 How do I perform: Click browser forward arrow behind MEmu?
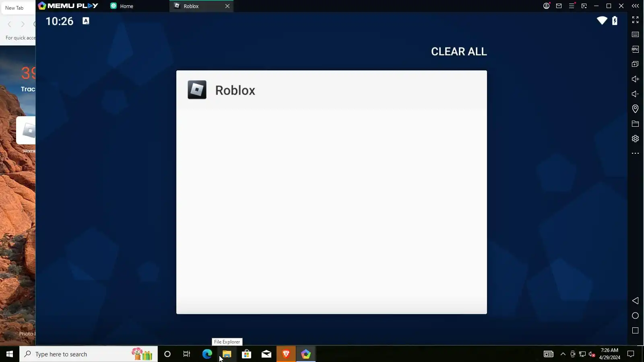[x=23, y=24]
